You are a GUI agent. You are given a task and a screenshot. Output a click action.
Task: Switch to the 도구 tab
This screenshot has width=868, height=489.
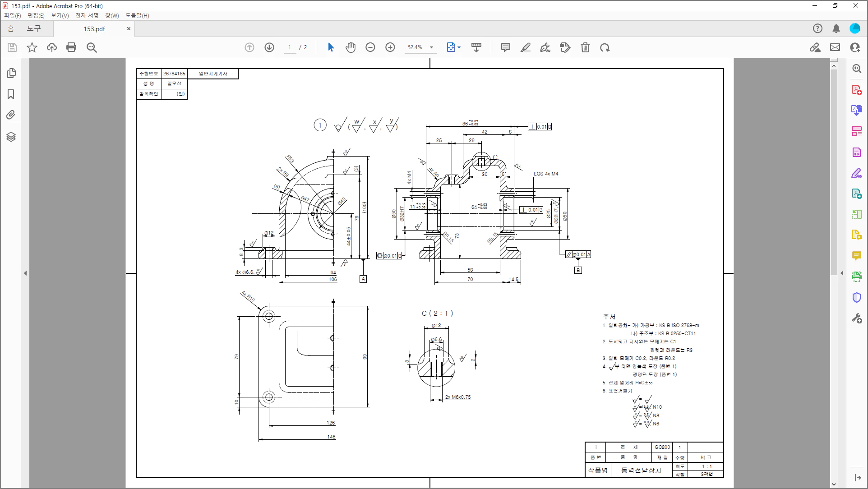34,28
